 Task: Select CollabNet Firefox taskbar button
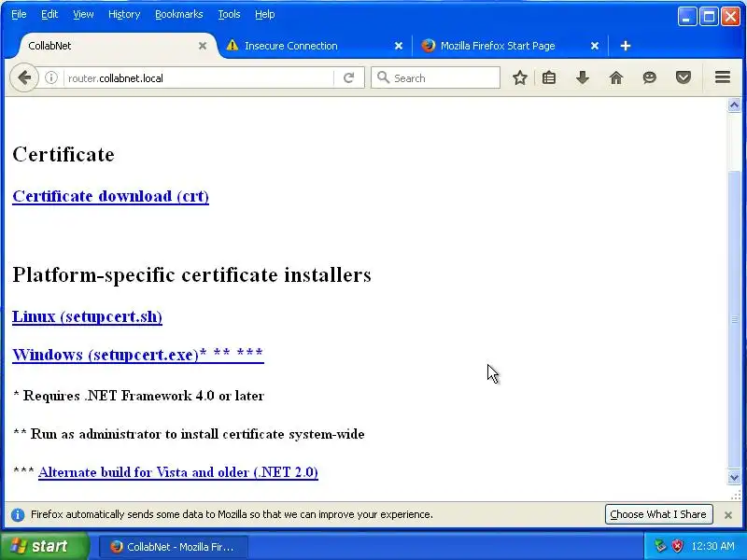click(174, 547)
